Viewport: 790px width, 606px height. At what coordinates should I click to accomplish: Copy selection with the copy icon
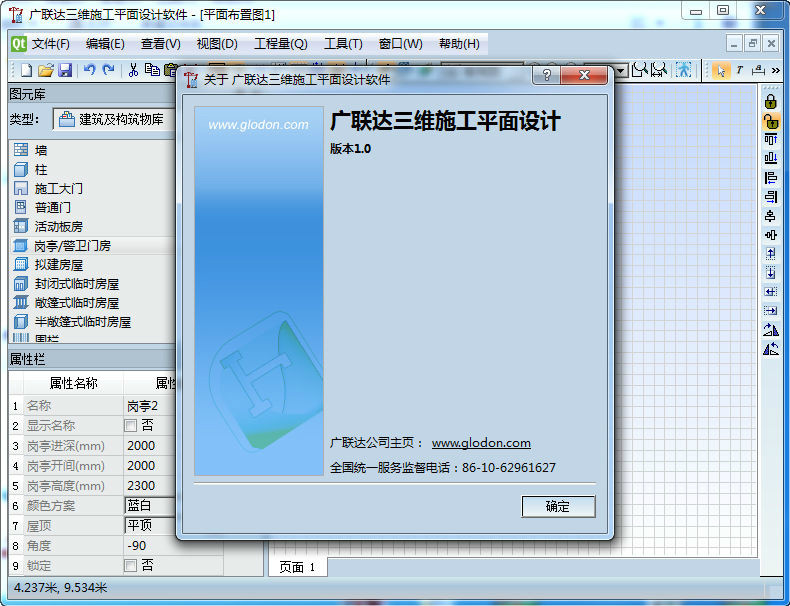pyautogui.click(x=152, y=70)
